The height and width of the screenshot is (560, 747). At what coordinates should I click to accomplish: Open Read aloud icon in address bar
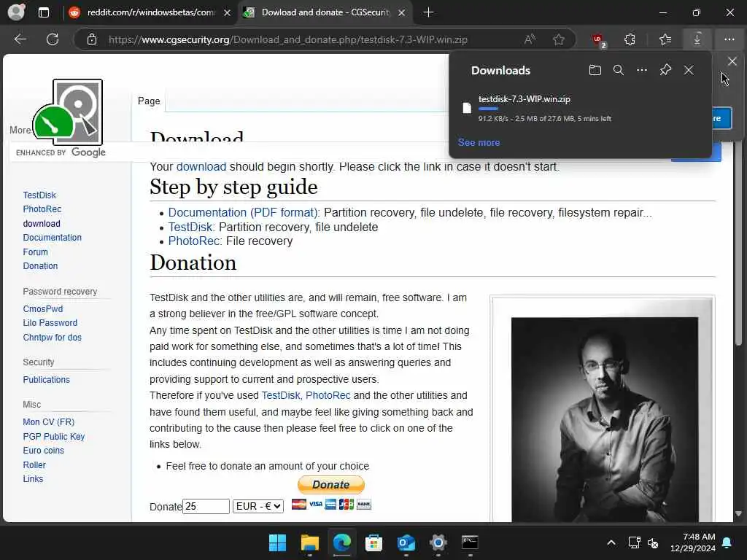pos(530,39)
